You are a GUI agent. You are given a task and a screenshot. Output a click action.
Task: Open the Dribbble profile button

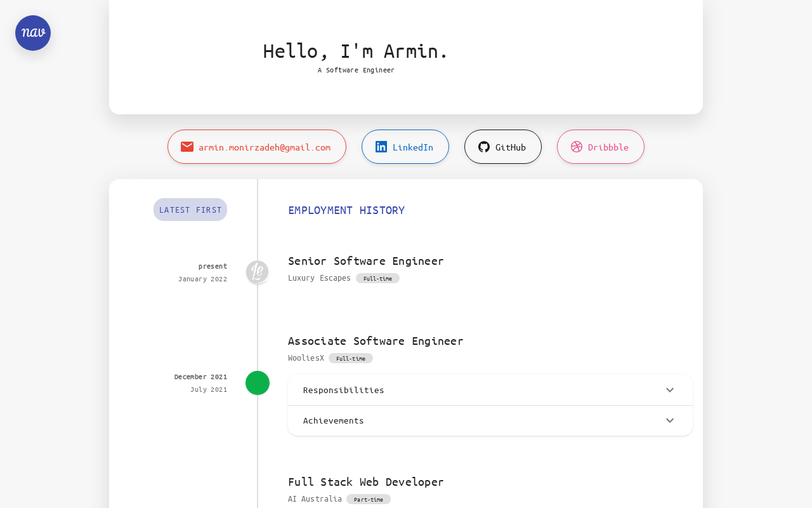click(x=608, y=147)
